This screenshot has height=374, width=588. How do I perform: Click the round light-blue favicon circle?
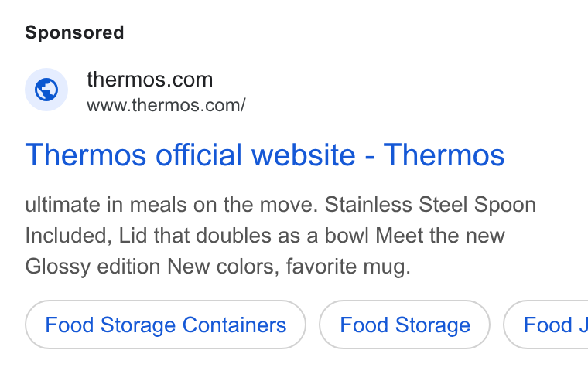pyautogui.click(x=46, y=90)
